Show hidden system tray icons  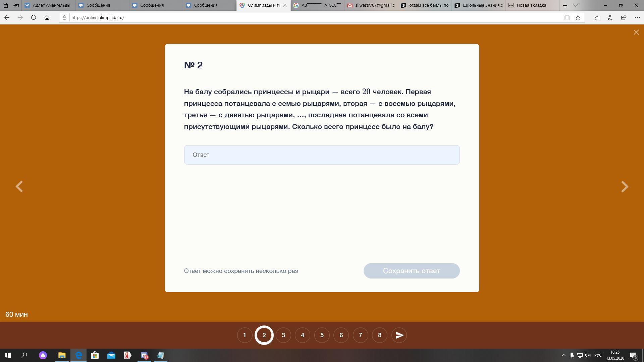(563, 355)
